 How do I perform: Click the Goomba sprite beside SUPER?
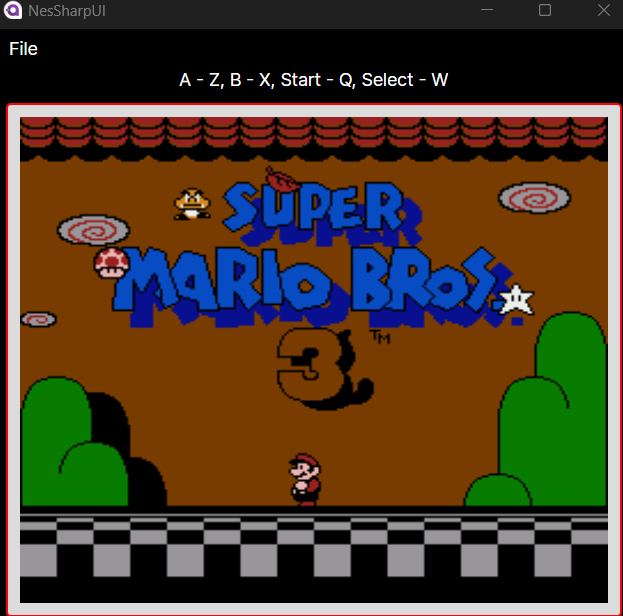[x=192, y=204]
